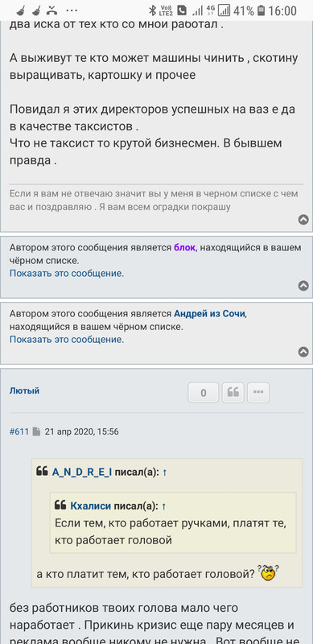
Task: Tap the first cleaner notification icon
Action: click(20, 10)
